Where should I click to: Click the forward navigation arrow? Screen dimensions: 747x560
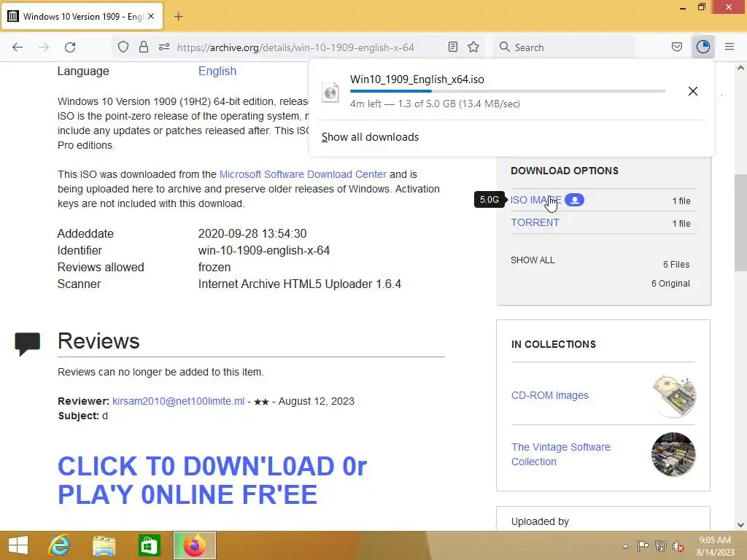coord(44,47)
